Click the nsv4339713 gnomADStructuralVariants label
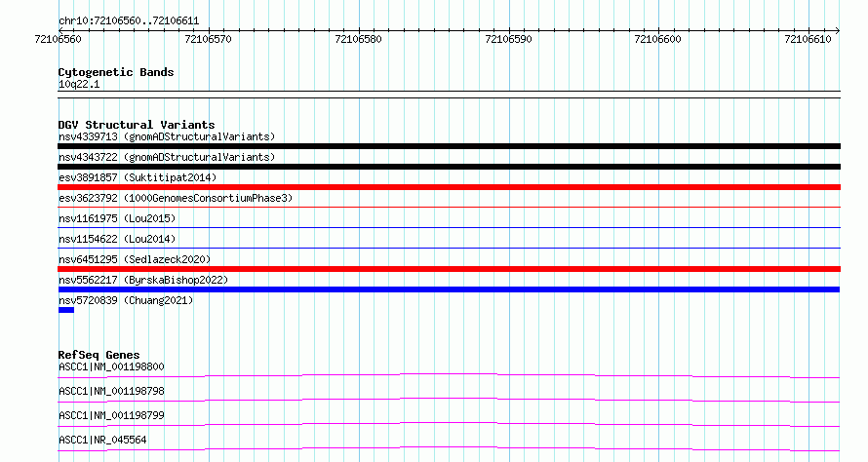 tap(167, 136)
